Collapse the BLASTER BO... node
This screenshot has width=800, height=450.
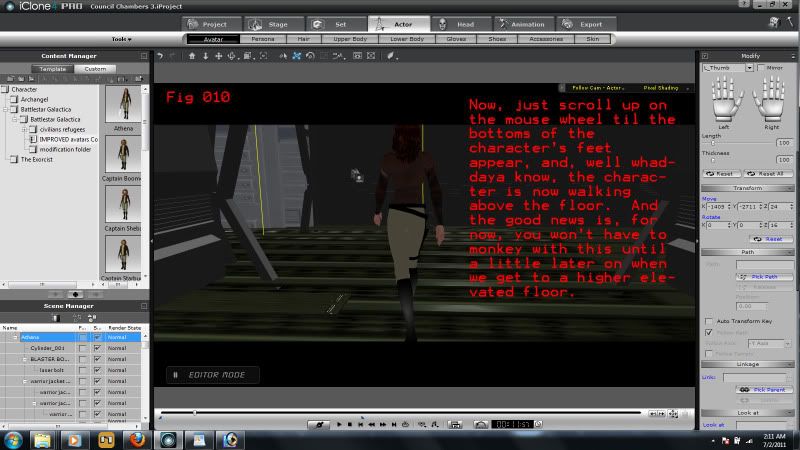tap(24, 359)
